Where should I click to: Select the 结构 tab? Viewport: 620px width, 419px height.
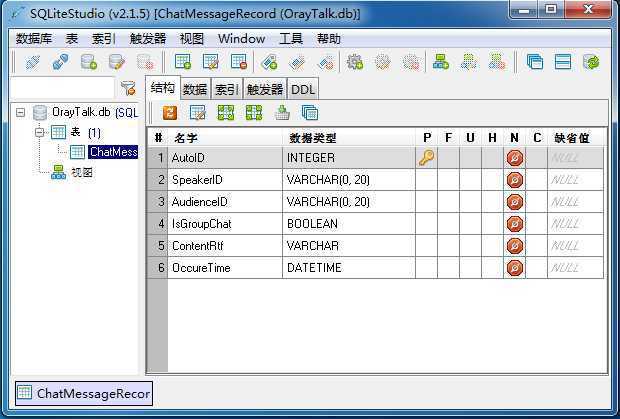click(x=163, y=87)
